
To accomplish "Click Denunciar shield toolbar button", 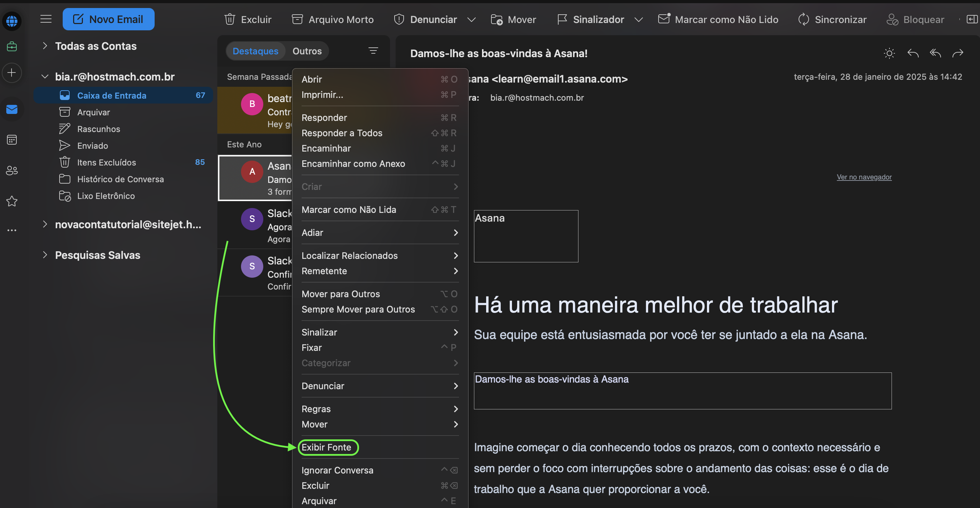I will click(x=425, y=20).
